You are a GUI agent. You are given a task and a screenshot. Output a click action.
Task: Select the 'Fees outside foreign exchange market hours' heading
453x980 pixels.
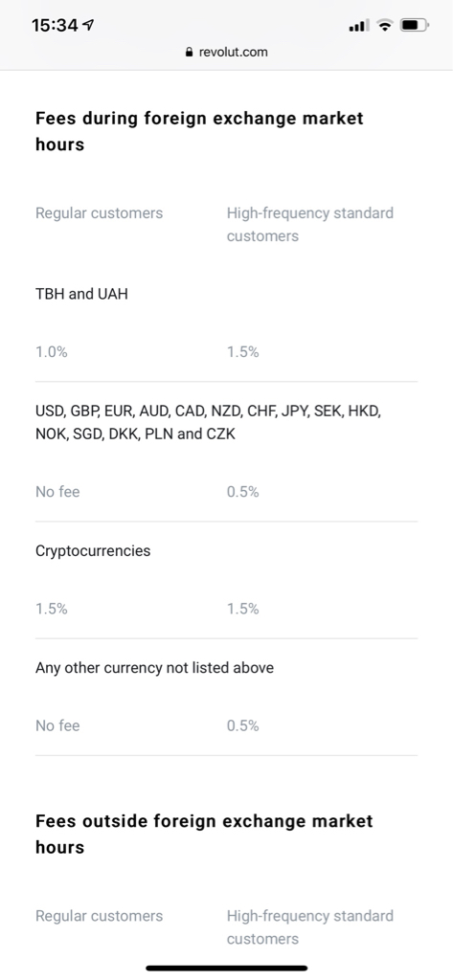coord(204,834)
